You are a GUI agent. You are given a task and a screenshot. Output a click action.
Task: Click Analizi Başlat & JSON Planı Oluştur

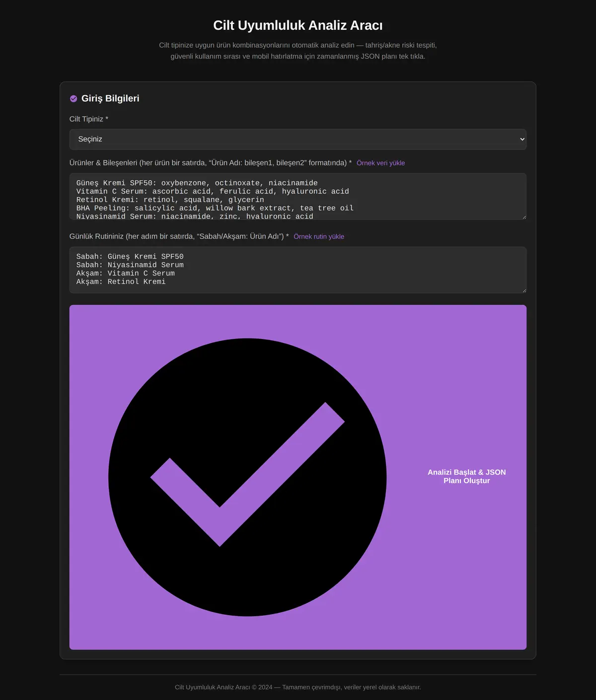298,477
